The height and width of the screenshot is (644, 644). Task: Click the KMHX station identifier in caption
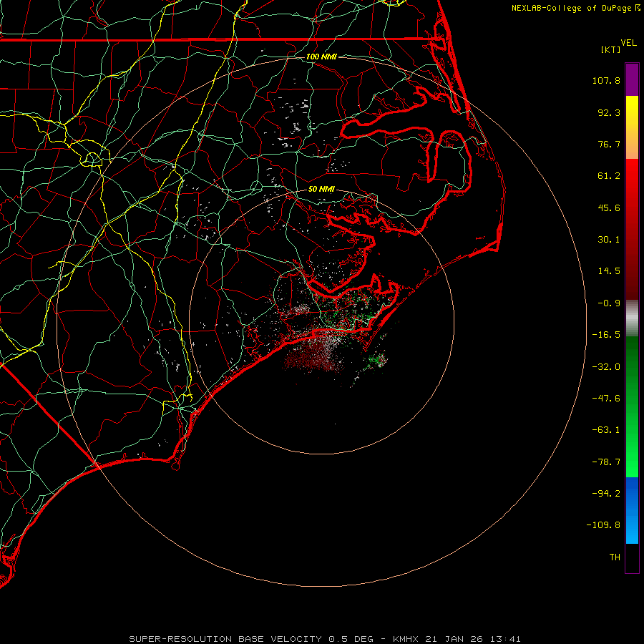point(406,639)
